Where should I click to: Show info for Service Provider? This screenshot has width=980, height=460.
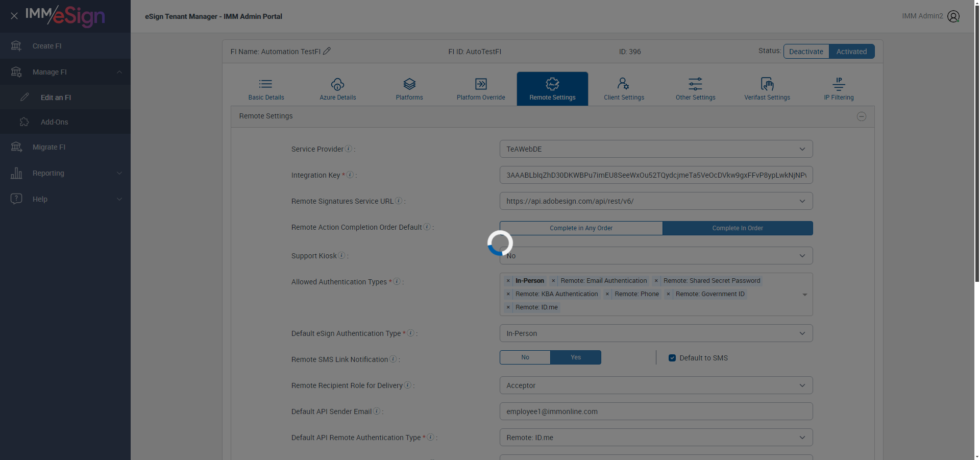pyautogui.click(x=349, y=149)
